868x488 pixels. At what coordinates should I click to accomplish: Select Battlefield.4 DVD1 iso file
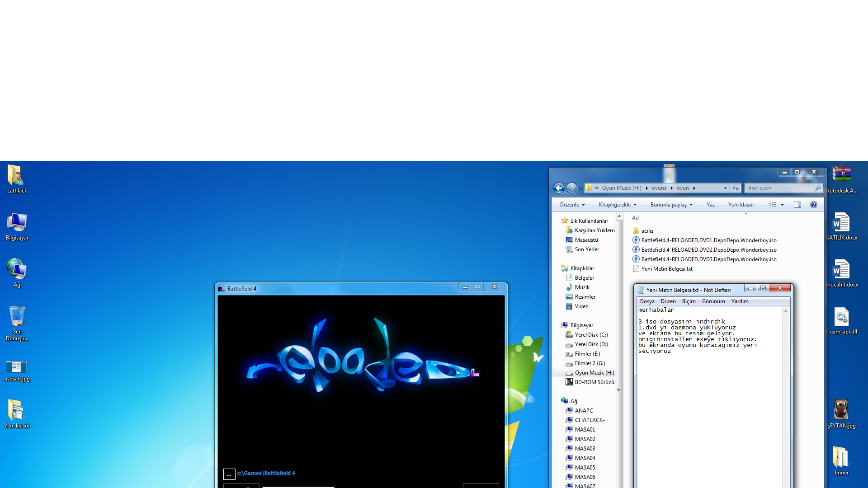[x=704, y=240]
